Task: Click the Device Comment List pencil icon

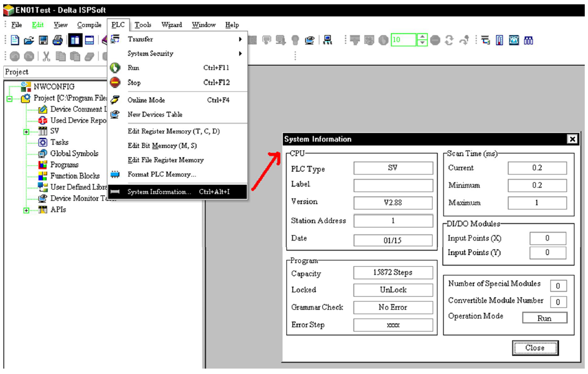Action: click(43, 109)
